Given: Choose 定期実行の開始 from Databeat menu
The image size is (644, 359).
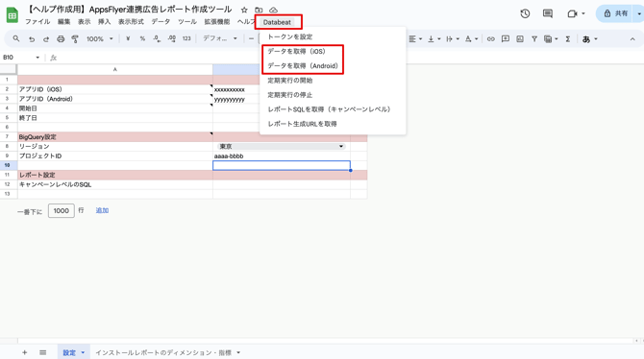Looking at the screenshot, I should [290, 81].
